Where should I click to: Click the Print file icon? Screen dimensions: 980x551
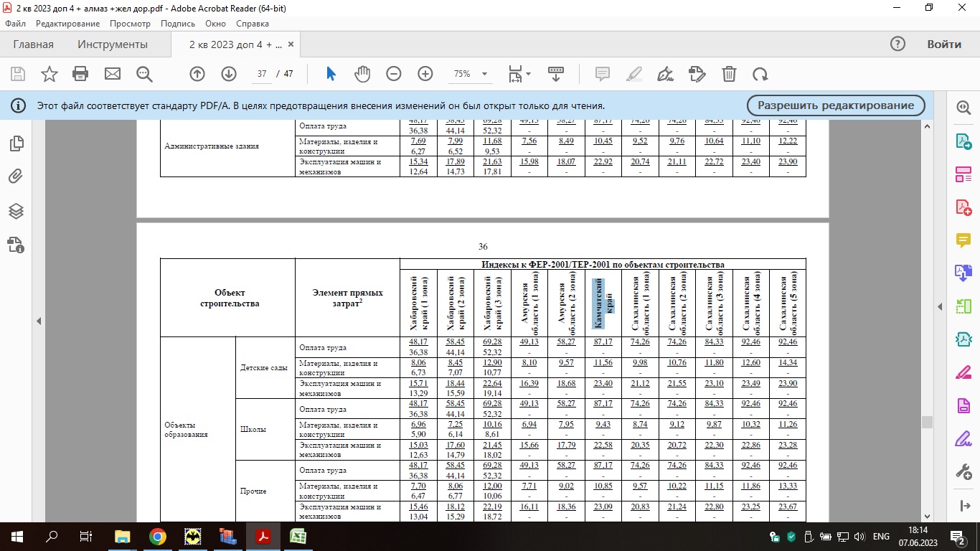pos(80,74)
